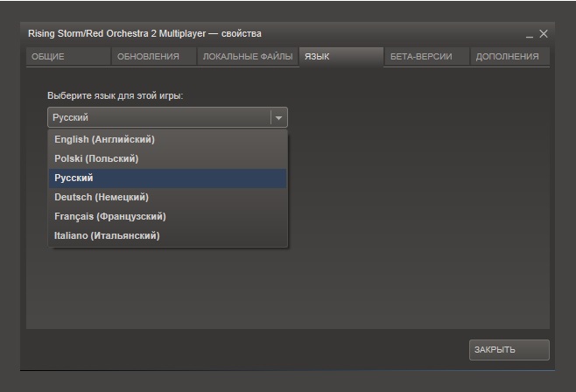Screen dimensions: 576x392
Task: Open the ОБНОВЛЕНИЯ tab
Action: coord(154,57)
